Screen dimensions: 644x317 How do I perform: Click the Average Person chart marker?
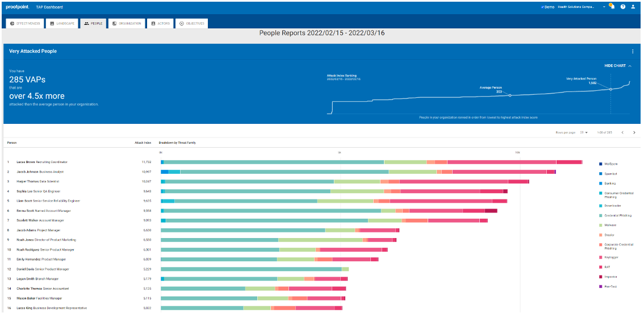510,95
